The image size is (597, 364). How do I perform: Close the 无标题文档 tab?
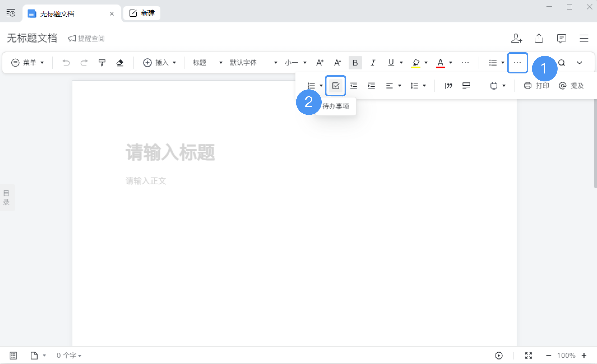112,14
